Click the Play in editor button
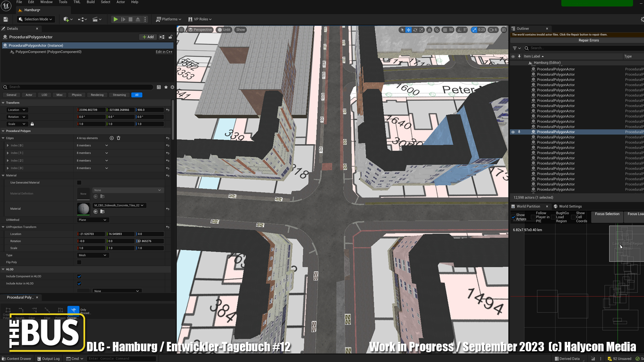The height and width of the screenshot is (362, 644). click(x=115, y=19)
